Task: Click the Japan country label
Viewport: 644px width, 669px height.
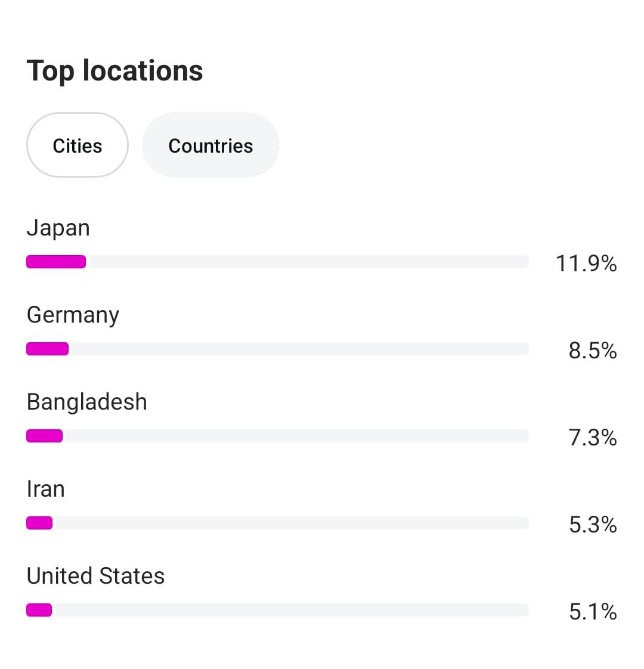Action: [58, 228]
